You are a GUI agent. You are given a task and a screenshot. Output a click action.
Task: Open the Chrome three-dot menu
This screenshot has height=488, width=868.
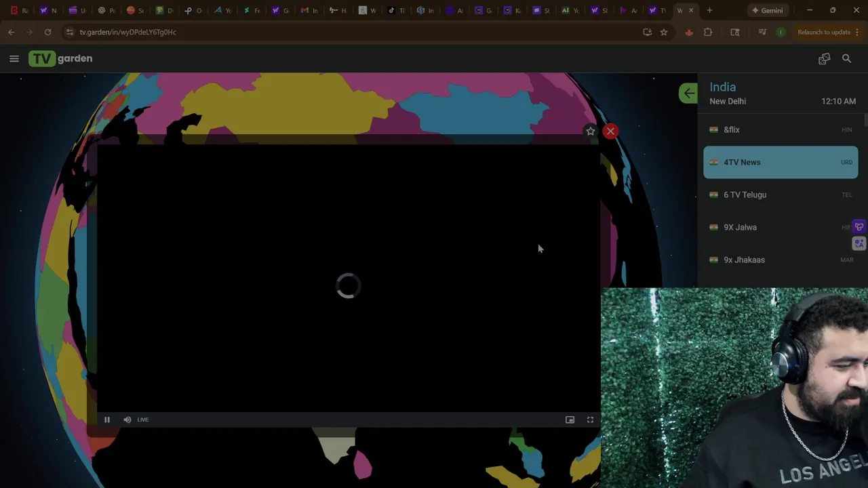click(x=857, y=32)
